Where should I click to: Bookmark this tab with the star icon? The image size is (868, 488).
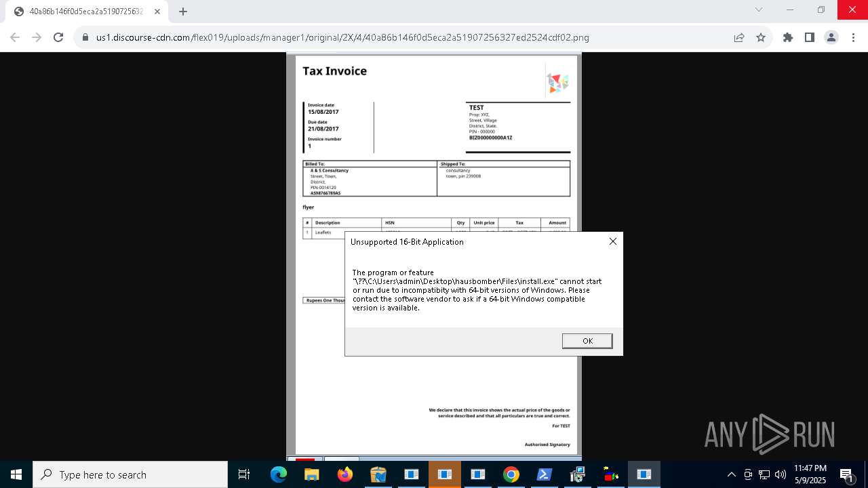click(761, 37)
